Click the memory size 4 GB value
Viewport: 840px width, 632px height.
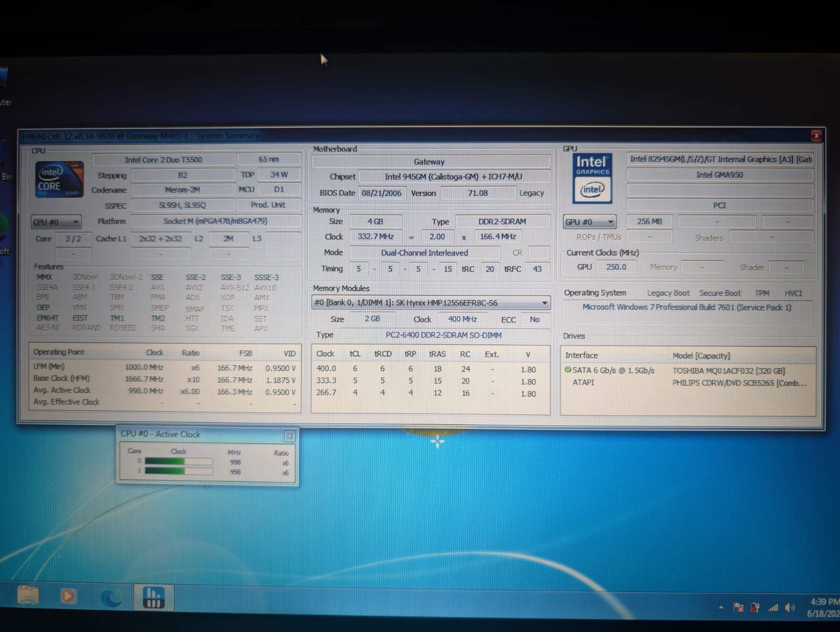coord(375,222)
